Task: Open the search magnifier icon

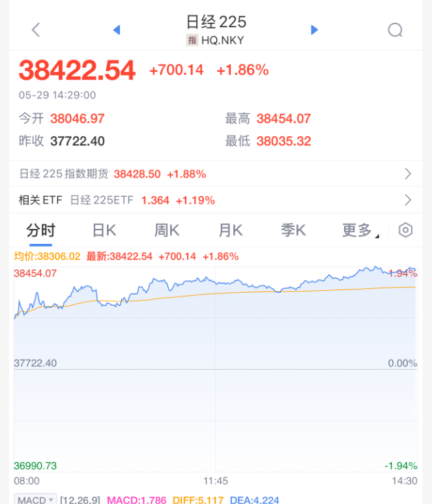Action: [x=395, y=30]
